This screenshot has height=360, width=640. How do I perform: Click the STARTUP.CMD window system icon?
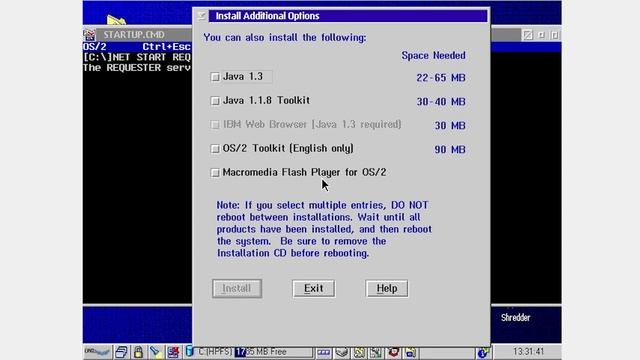point(89,35)
